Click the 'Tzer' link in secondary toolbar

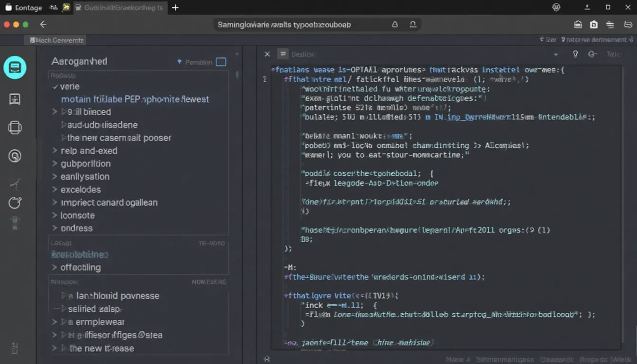548,40
